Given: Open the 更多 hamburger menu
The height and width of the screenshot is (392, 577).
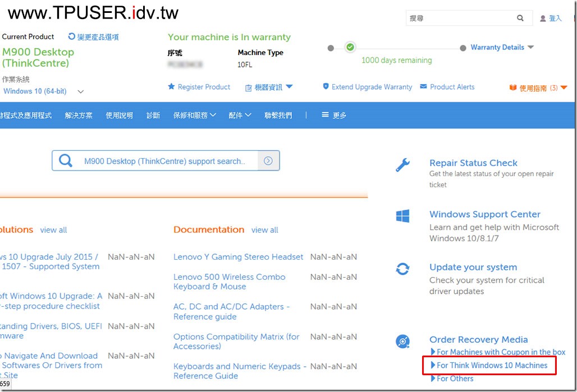Looking at the screenshot, I should pos(334,116).
